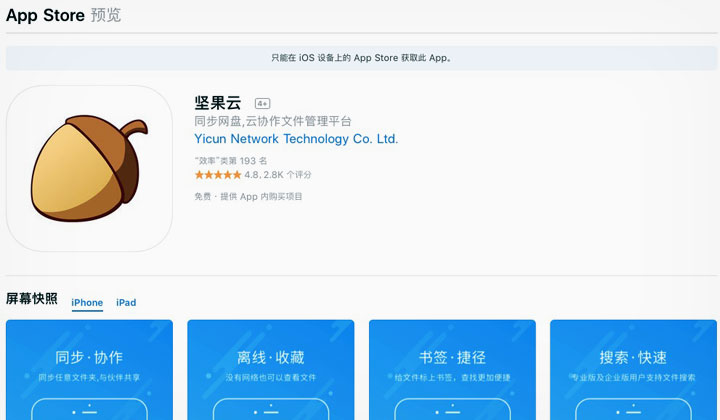Open the 离线·收藏 screenshot
Screen dimensions: 720x420
(271, 370)
